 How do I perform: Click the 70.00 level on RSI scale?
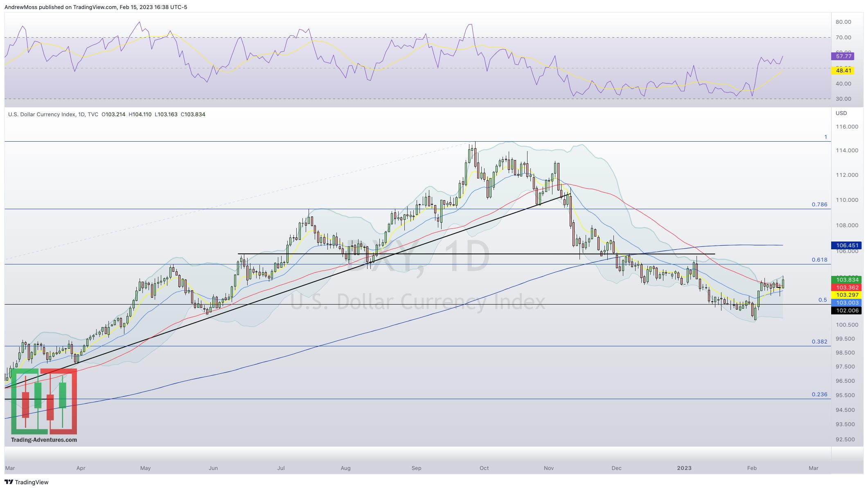[x=843, y=37]
